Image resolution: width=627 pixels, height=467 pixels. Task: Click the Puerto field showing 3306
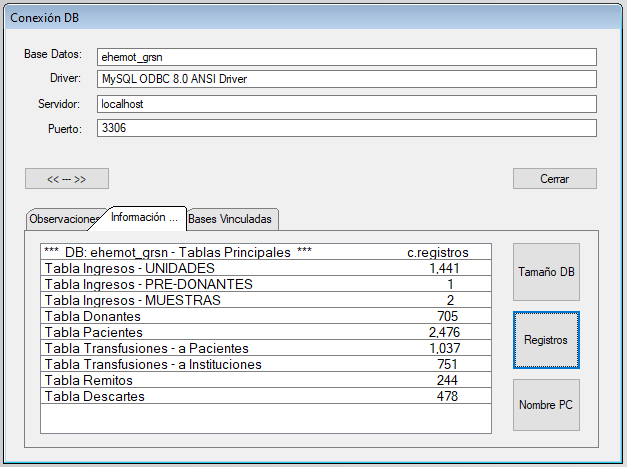point(346,128)
